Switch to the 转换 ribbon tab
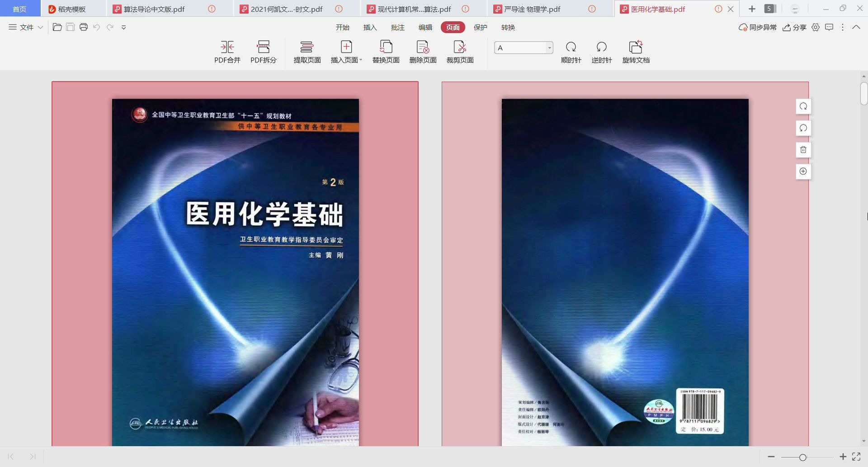This screenshot has height=467, width=868. tap(508, 27)
